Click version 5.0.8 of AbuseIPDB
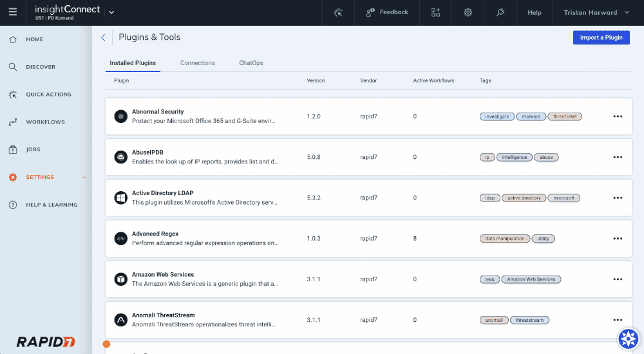 314,157
